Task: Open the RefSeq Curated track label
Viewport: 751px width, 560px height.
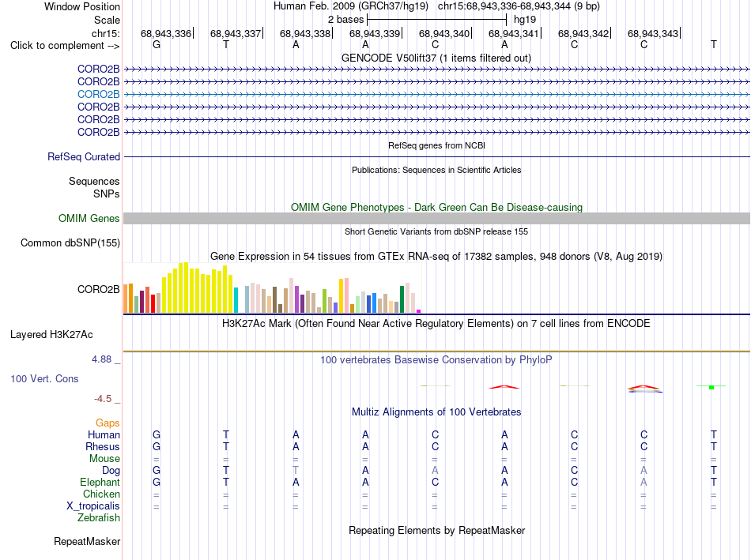Action: (84, 156)
